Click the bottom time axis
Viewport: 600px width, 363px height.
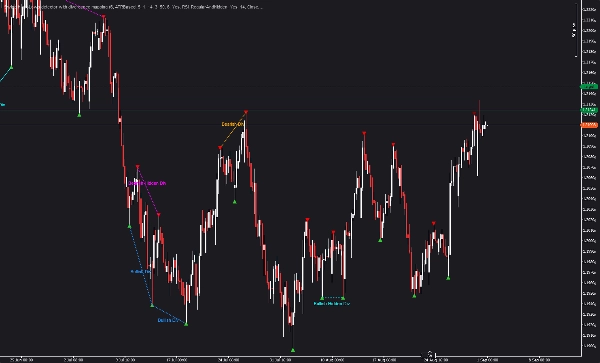(x=290, y=359)
